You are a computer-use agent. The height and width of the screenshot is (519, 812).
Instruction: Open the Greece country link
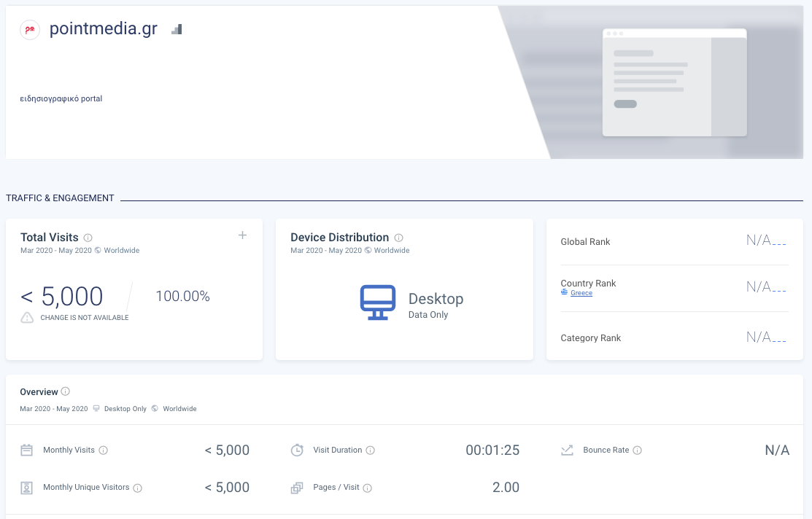point(581,293)
